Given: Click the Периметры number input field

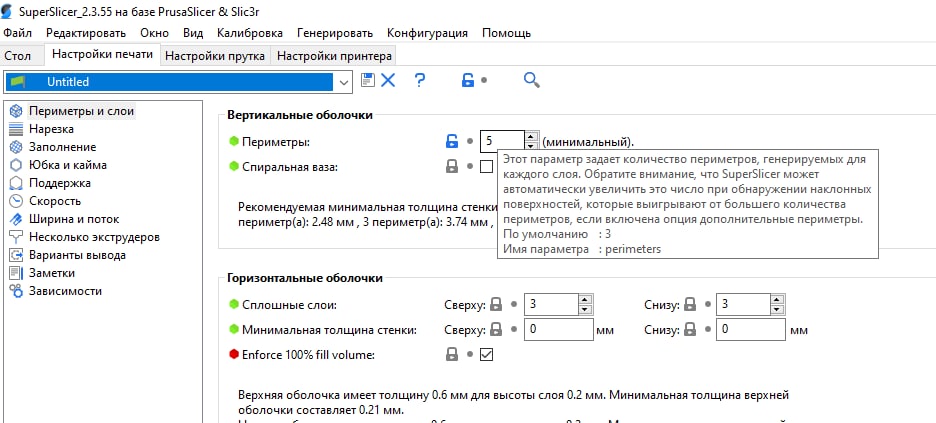Looking at the screenshot, I should (x=503, y=142).
